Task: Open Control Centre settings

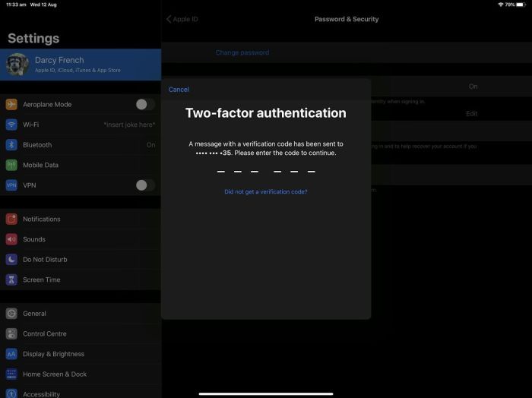Action: pos(81,333)
